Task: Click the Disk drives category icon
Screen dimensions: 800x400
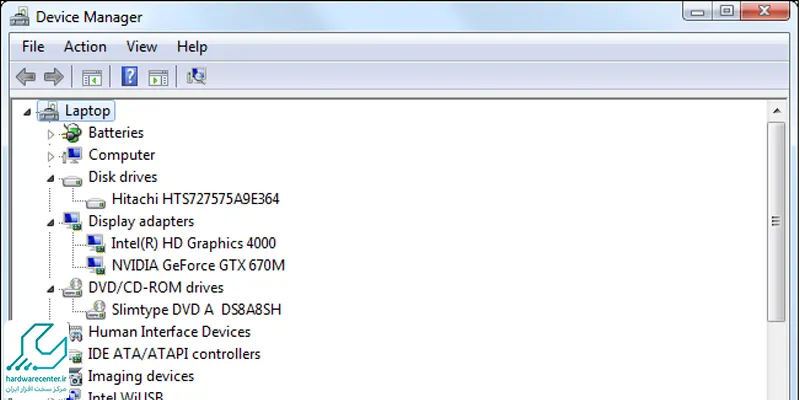Action: coord(72,179)
